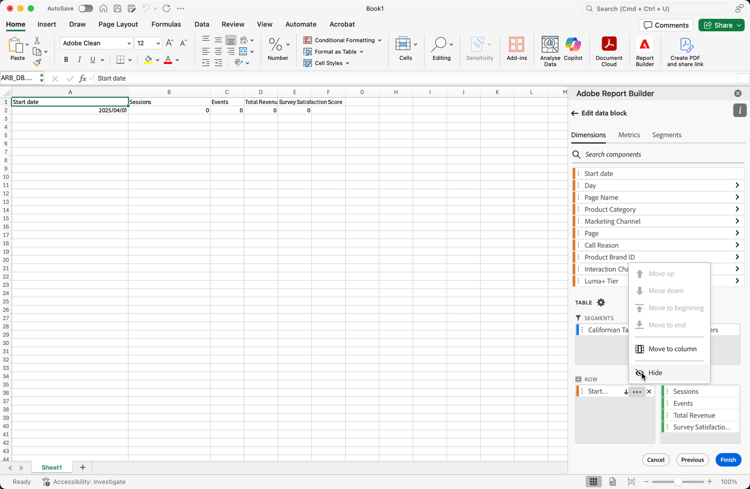
Task: Click the Decrease Font Size icon
Action: tap(183, 43)
